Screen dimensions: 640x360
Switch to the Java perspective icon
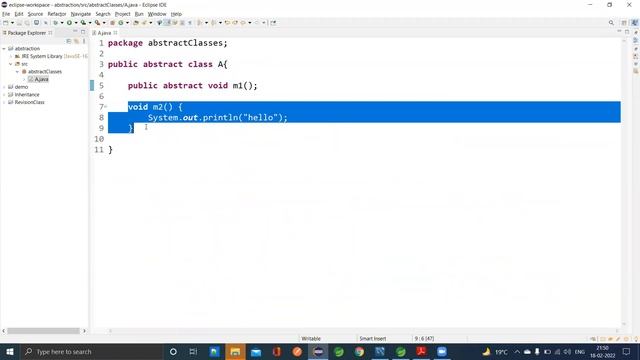pyautogui.click(x=634, y=23)
